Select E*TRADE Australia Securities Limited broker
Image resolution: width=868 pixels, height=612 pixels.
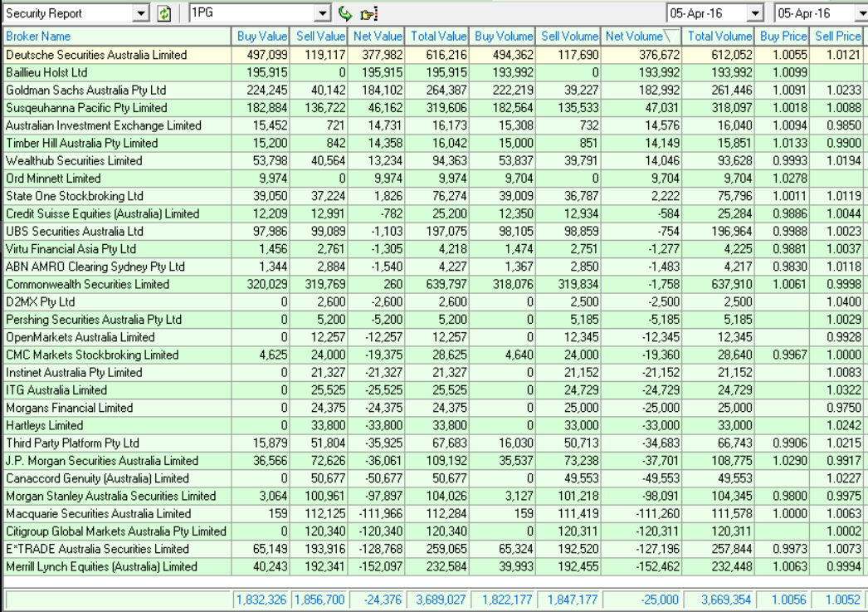tap(97, 551)
